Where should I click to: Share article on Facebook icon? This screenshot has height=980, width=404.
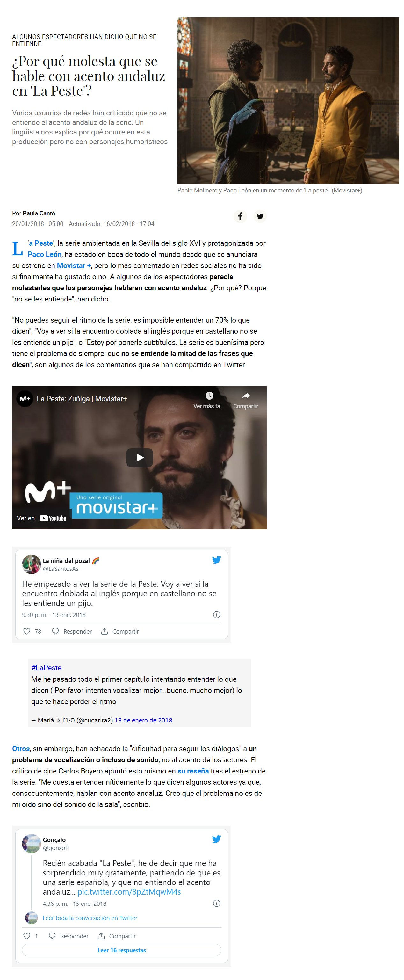coord(240,216)
